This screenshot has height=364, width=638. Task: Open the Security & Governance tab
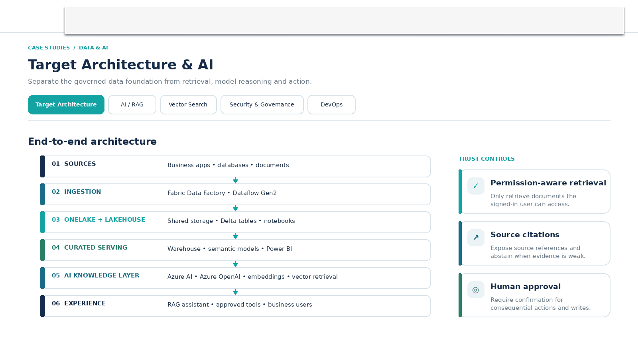[x=262, y=104]
